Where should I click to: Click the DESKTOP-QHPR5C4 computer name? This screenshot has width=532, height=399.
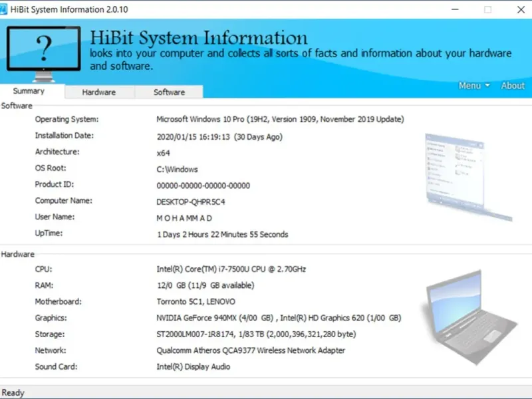[191, 202]
